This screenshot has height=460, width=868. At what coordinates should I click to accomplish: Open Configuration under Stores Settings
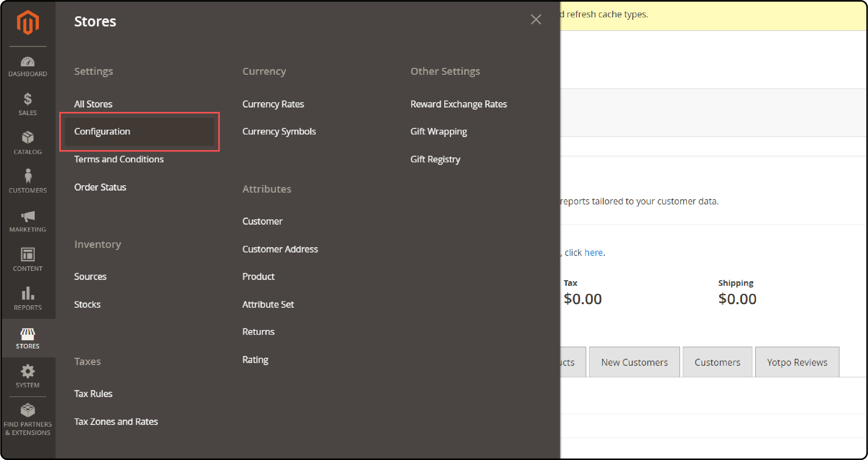(102, 132)
